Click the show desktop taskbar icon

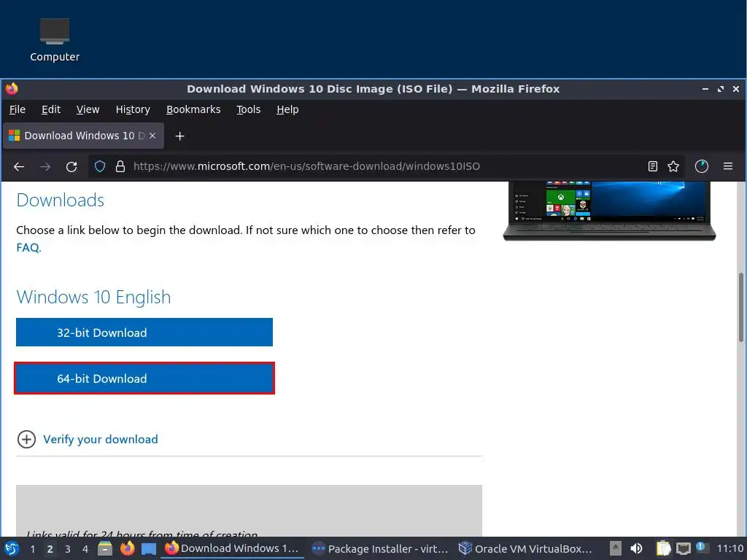149,549
